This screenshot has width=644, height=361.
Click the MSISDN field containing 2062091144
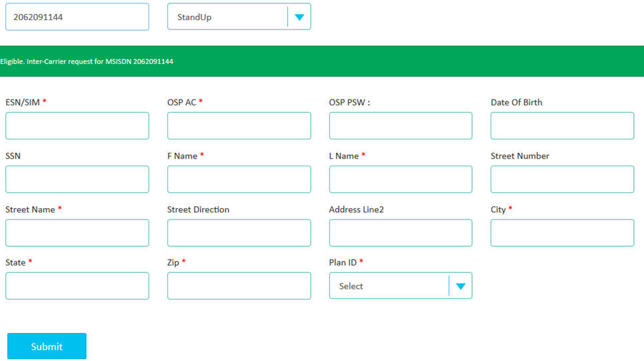click(x=77, y=17)
